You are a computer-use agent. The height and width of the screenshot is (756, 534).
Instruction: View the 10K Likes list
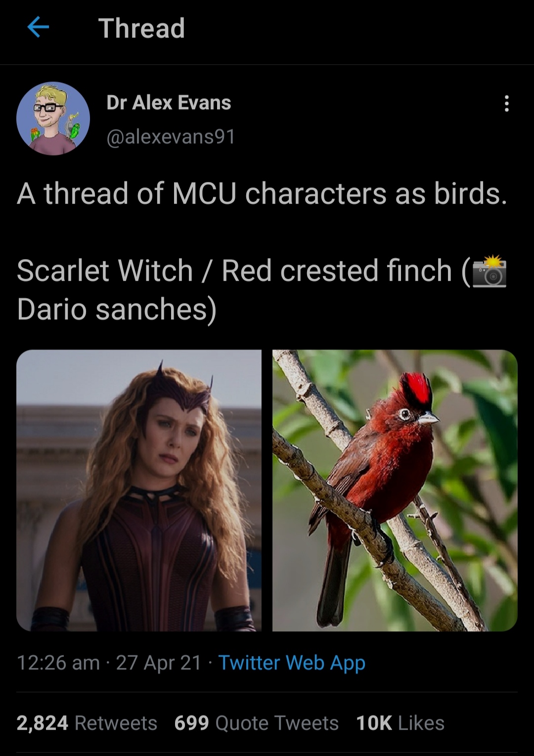click(400, 722)
